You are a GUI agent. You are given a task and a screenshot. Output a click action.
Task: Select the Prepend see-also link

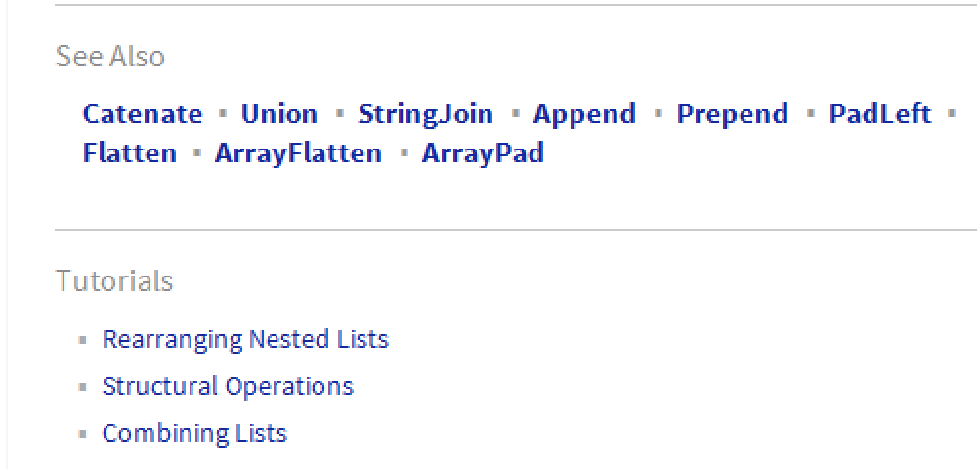coord(732,114)
